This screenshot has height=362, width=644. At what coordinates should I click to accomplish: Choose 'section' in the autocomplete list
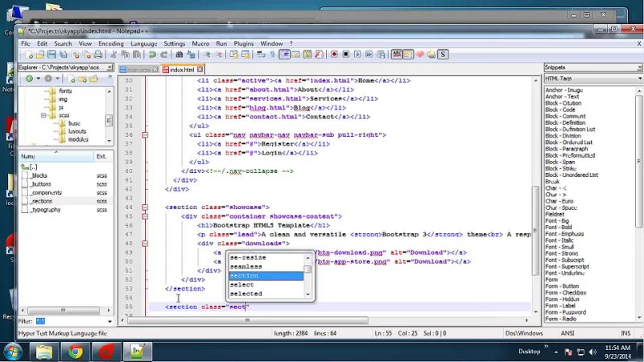266,276
